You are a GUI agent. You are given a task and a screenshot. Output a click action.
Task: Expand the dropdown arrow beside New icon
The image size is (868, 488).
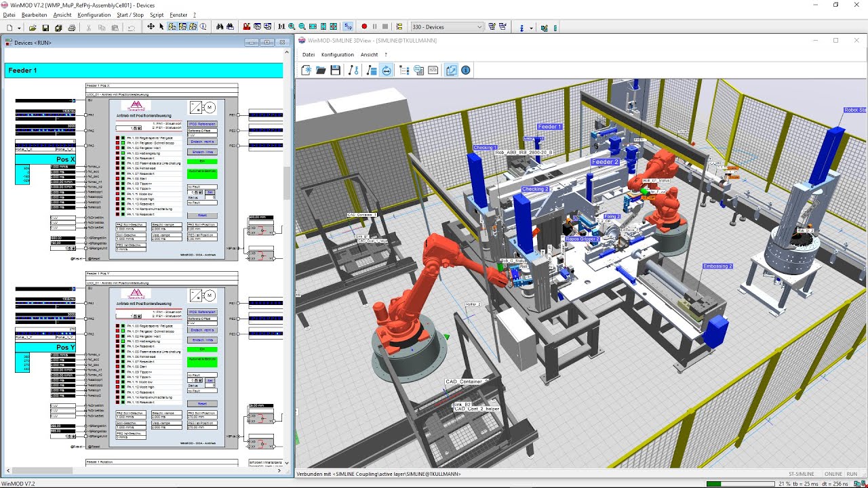[19, 28]
